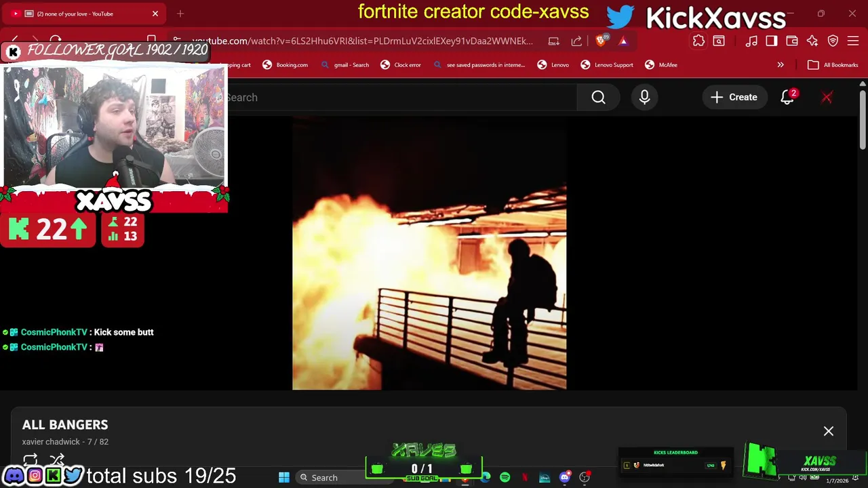868x488 pixels.
Task: Open Netflix from the taskbar
Action: 525,478
